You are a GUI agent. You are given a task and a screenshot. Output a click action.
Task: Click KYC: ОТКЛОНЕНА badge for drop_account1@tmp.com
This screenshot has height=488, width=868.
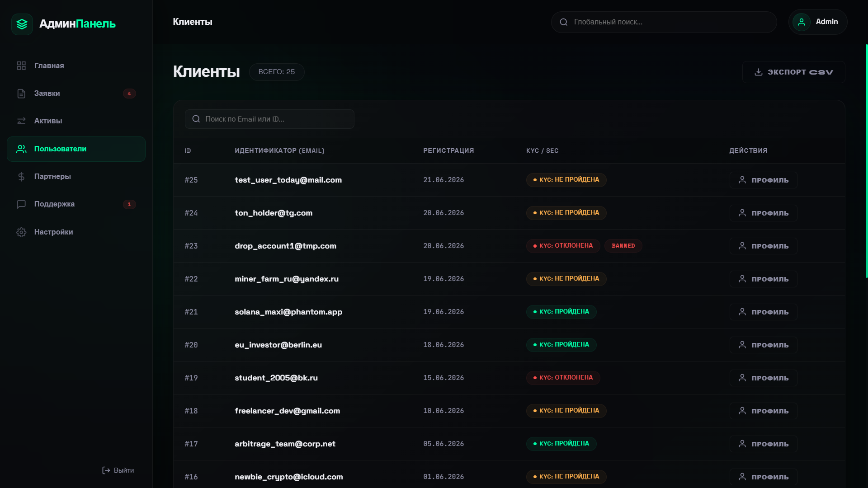tap(563, 246)
